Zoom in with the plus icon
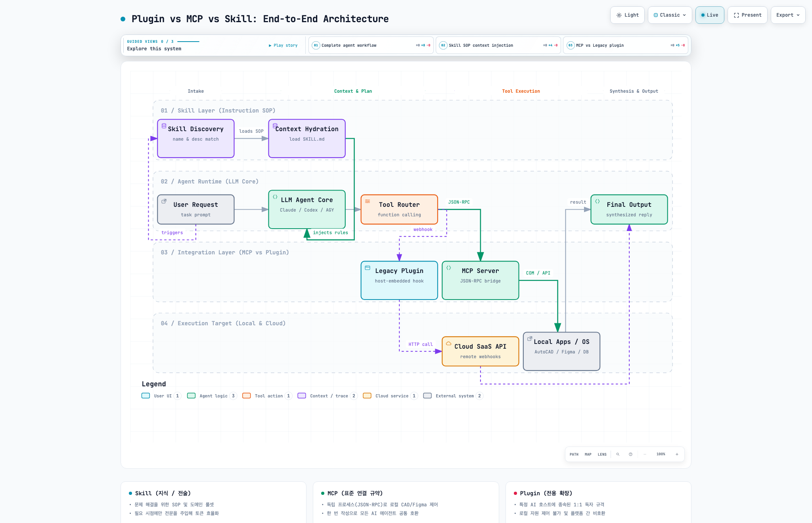The image size is (812, 523). tap(677, 454)
